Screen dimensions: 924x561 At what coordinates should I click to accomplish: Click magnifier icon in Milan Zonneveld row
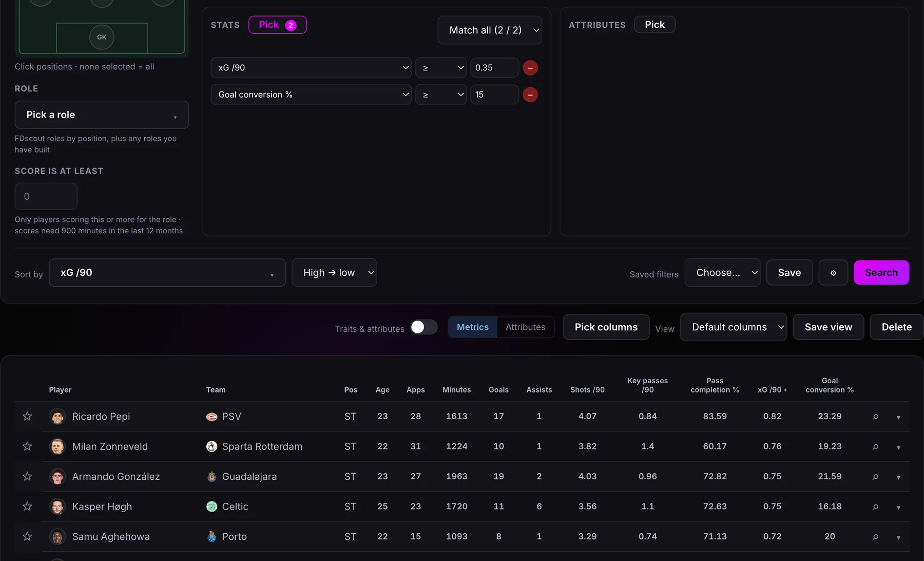(x=875, y=446)
